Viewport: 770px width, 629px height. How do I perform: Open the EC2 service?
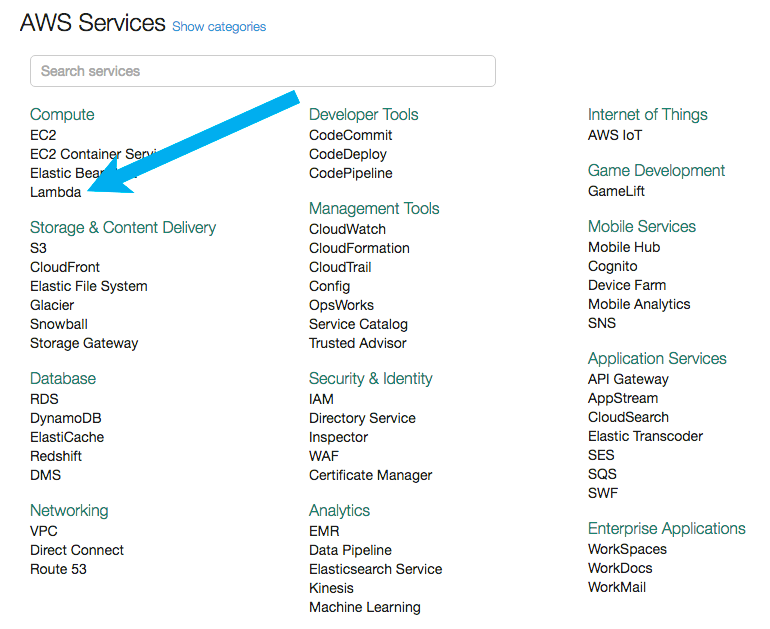pyautogui.click(x=43, y=135)
